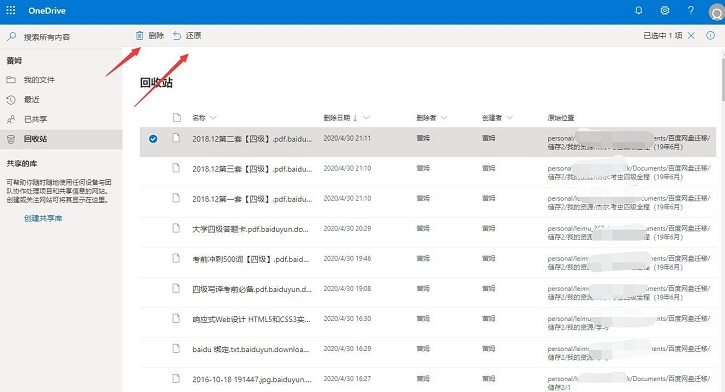This screenshot has height=392, width=725.
Task: Click file icon of 响应式Web设计 row
Action: tap(176, 318)
